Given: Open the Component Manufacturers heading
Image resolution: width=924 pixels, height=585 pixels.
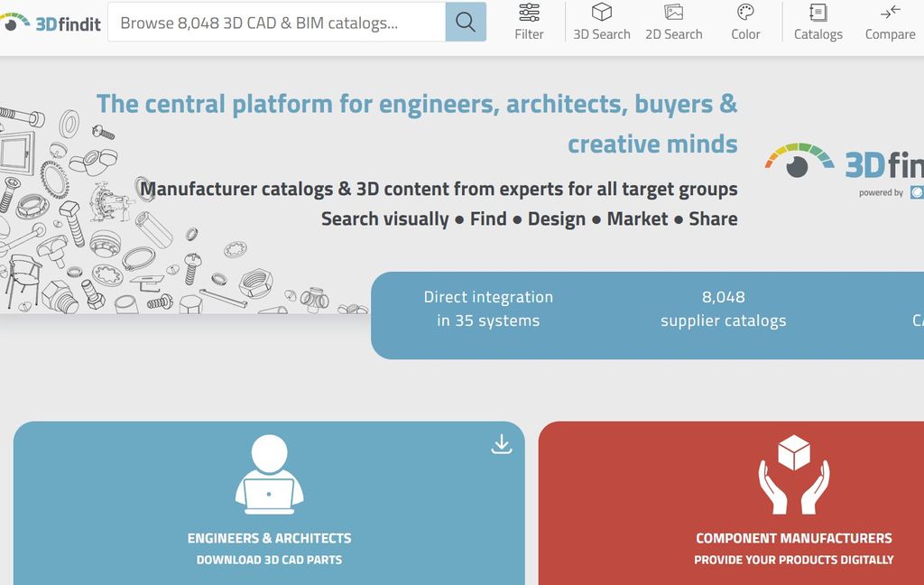Looking at the screenshot, I should (x=793, y=538).
